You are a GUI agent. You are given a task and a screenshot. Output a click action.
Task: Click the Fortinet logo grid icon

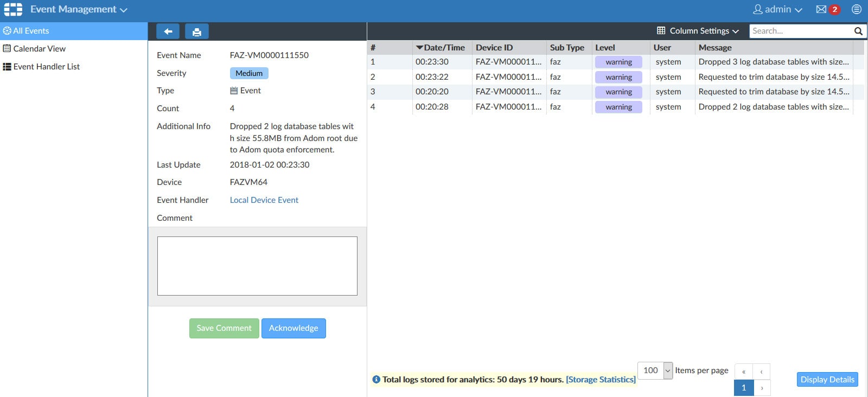pyautogui.click(x=13, y=9)
